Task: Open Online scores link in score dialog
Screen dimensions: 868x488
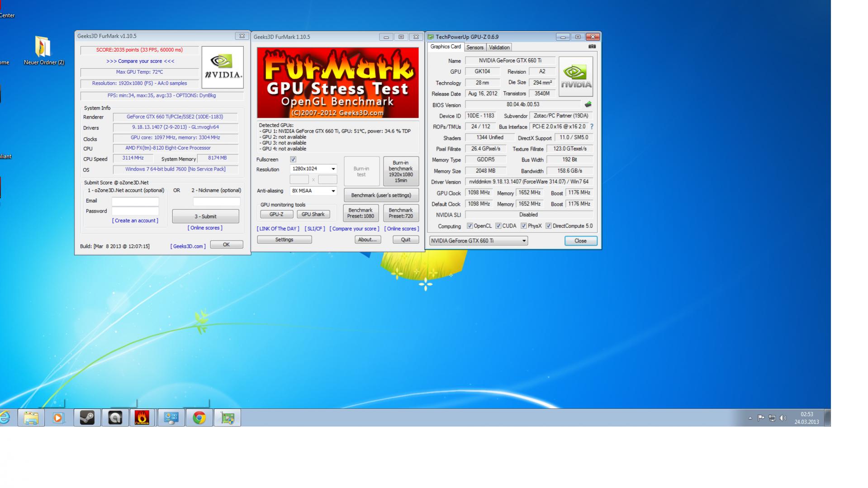Action: 205,228
